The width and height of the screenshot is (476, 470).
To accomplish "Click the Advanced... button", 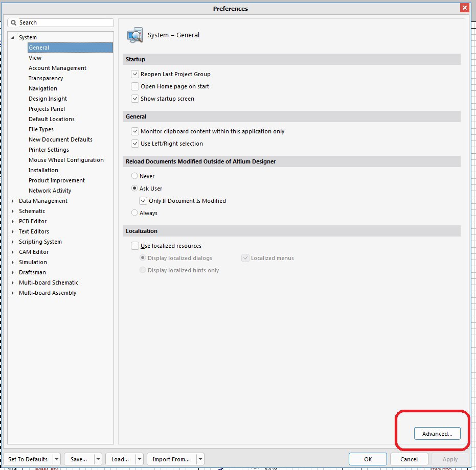I will click(x=437, y=434).
